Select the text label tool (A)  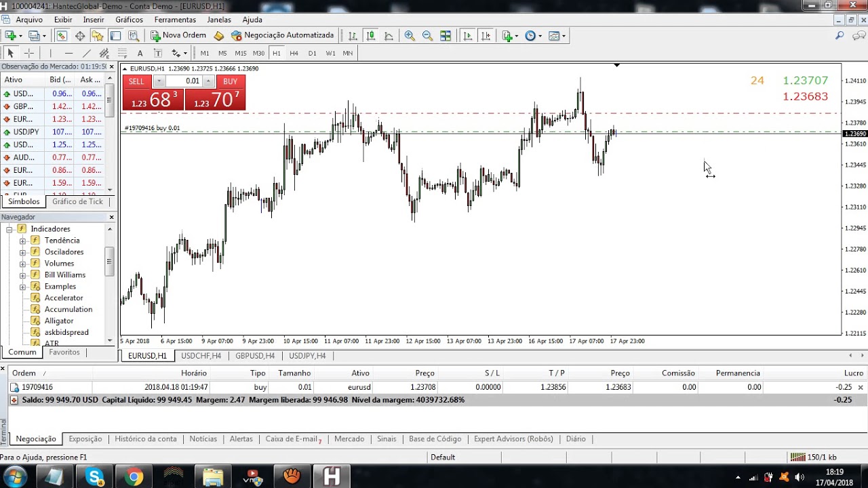(140, 53)
